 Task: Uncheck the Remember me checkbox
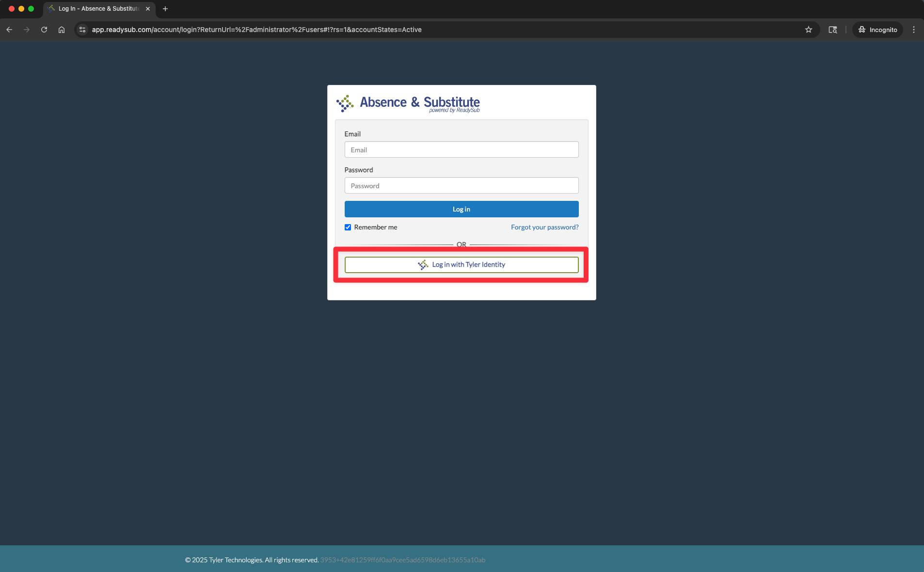(x=348, y=227)
